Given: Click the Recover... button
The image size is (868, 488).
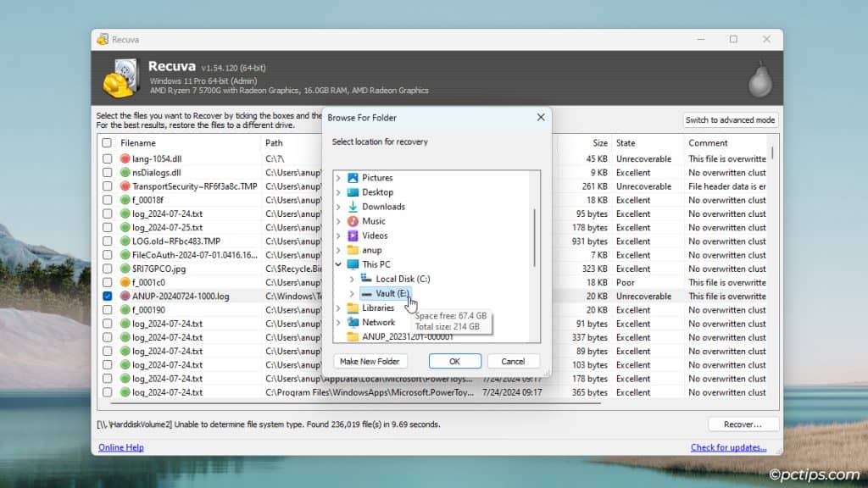Looking at the screenshot, I should pos(743,424).
